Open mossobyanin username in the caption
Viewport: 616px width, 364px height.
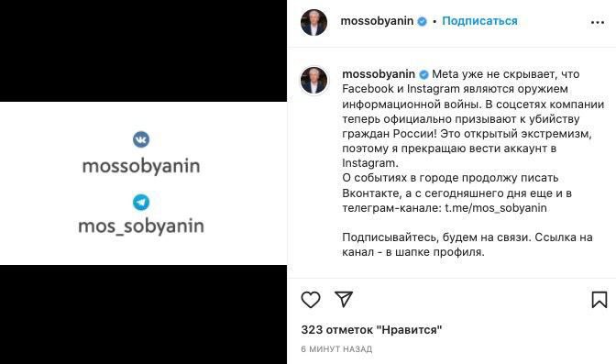tap(379, 74)
